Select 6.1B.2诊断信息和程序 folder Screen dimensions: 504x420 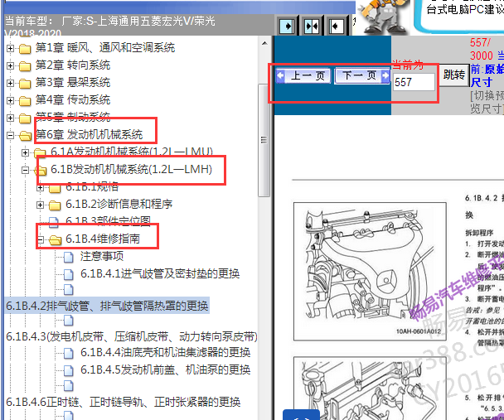pyautogui.click(x=119, y=204)
